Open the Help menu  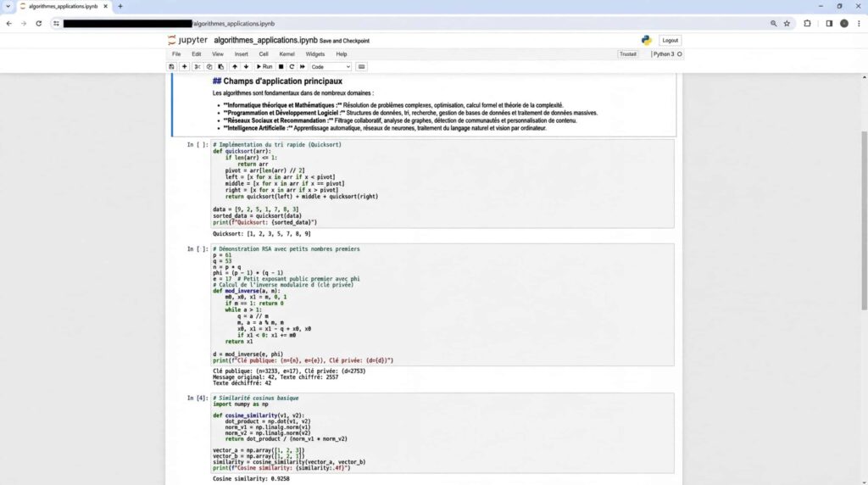342,54
